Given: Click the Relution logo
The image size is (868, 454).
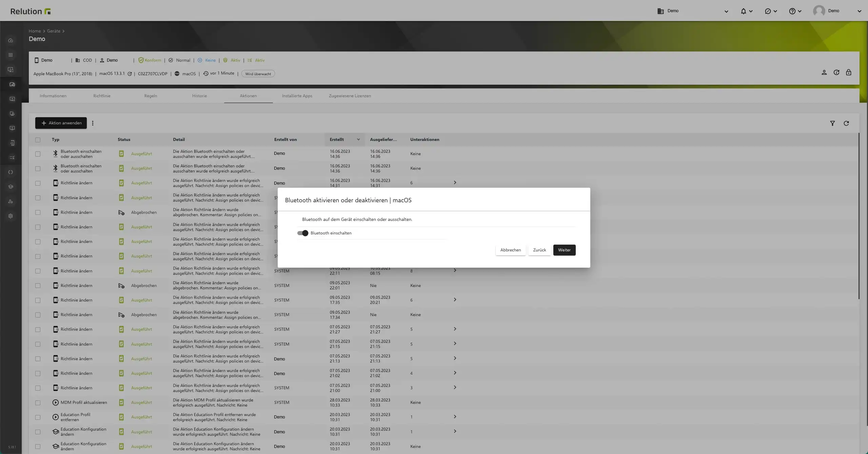Looking at the screenshot, I should pyautogui.click(x=31, y=11).
